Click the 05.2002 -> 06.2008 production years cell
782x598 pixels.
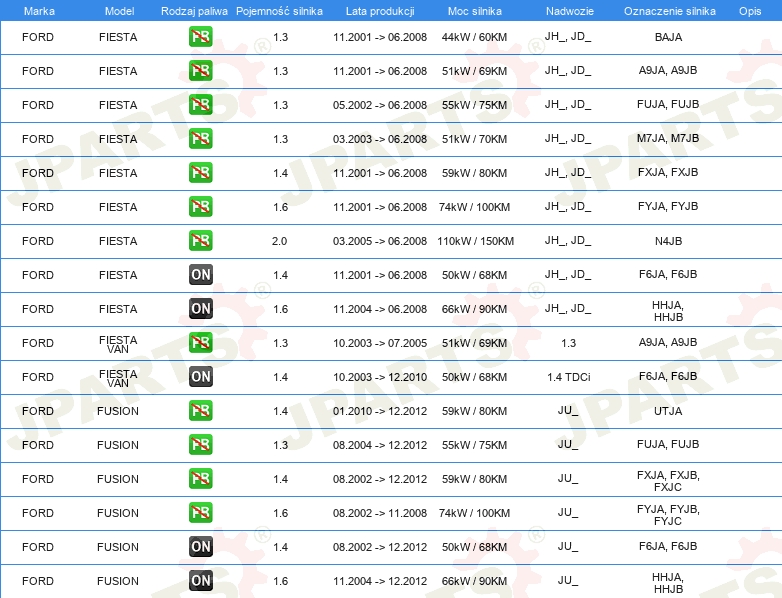(380, 105)
